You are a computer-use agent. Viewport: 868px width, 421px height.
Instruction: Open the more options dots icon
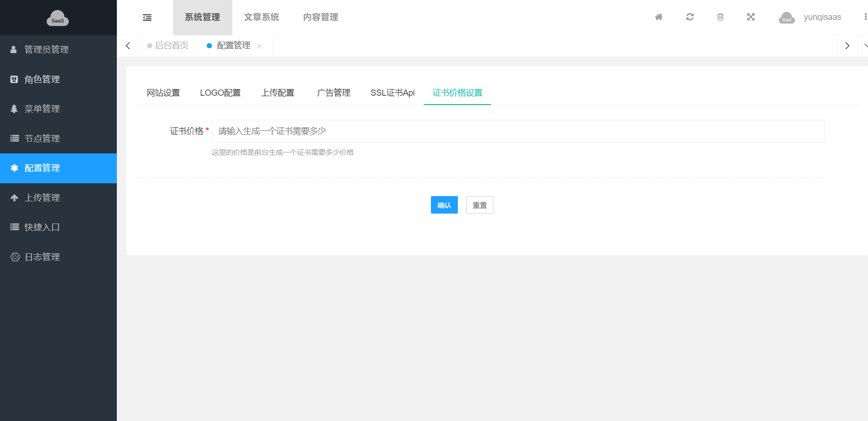pyautogui.click(x=865, y=17)
